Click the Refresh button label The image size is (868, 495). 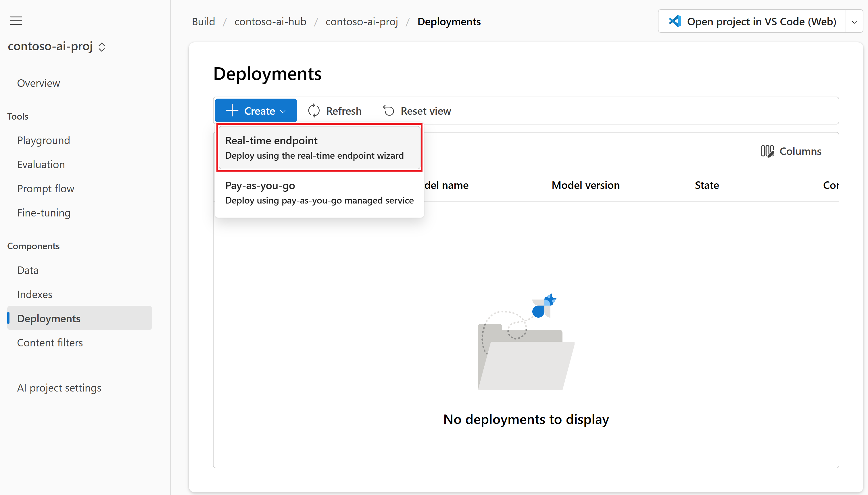point(343,111)
